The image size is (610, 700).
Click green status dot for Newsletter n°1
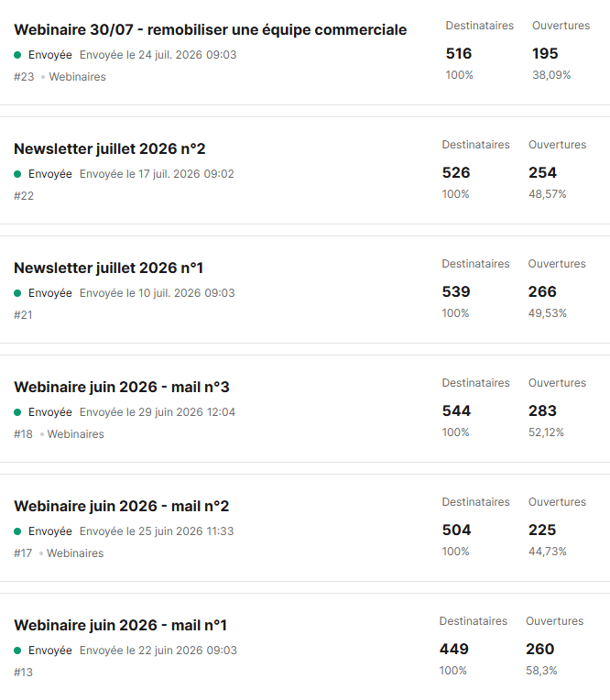pos(17,293)
